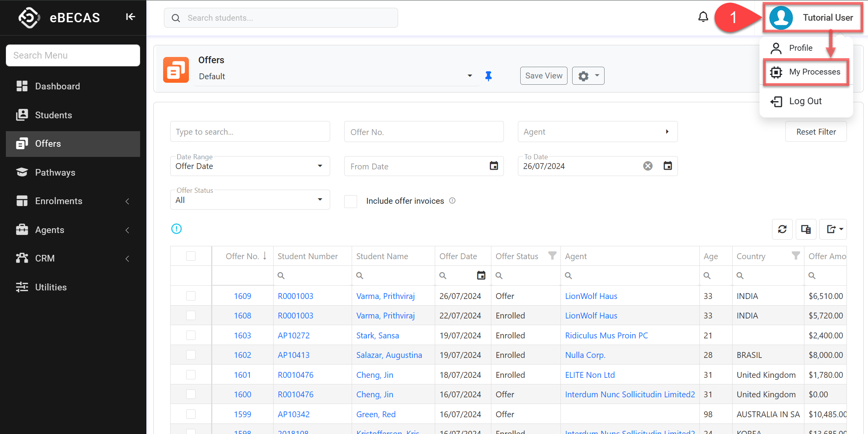Screen dimensions: 868x434
Task: Tick the select-all header checkbox
Action: (191, 256)
